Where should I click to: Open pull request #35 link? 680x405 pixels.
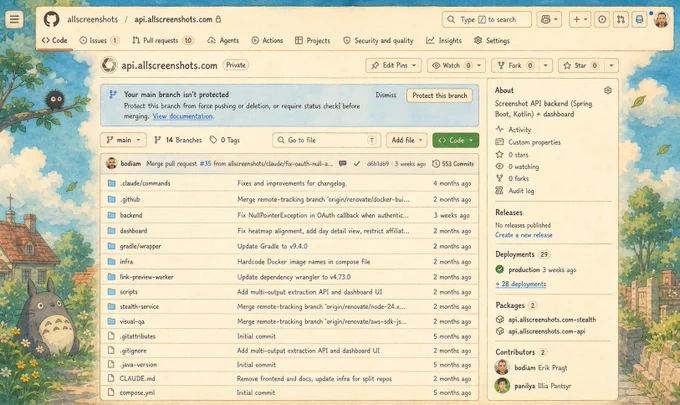[205, 163]
